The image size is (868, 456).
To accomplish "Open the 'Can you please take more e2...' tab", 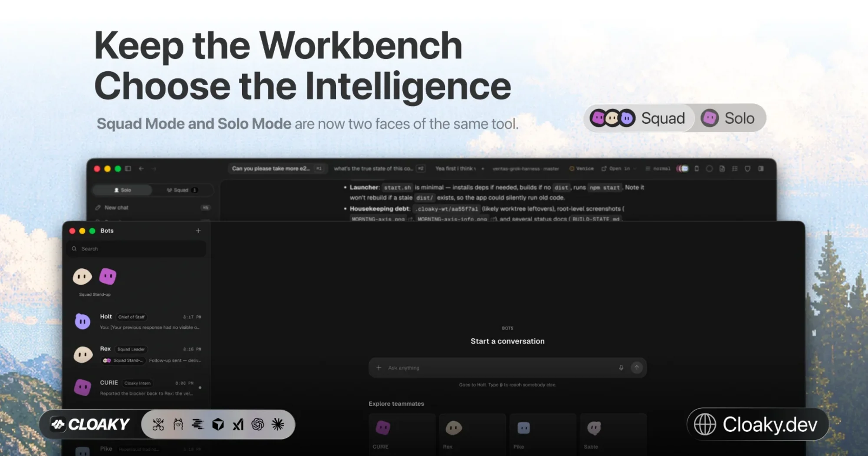I will click(x=277, y=169).
